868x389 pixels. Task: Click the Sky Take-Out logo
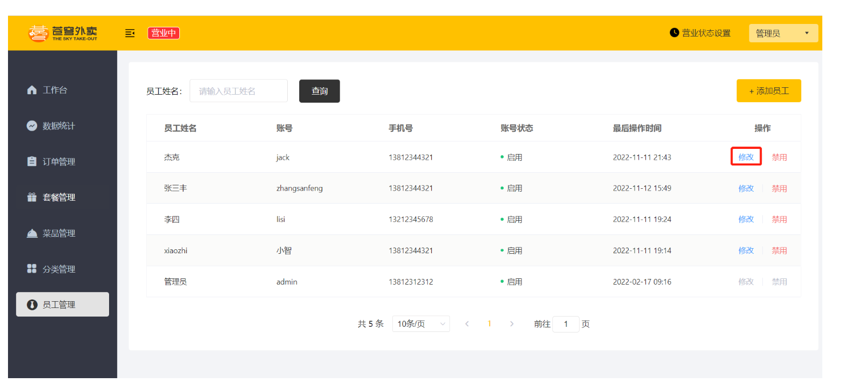63,33
